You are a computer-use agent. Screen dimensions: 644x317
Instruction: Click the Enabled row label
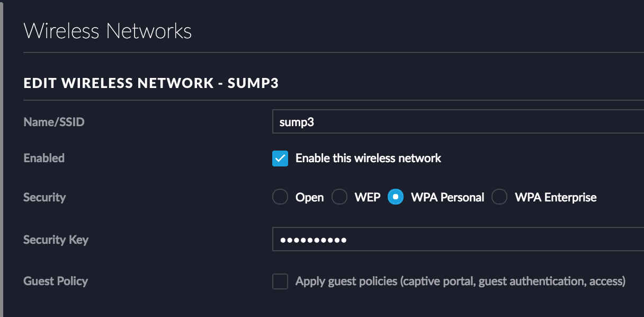(44, 158)
